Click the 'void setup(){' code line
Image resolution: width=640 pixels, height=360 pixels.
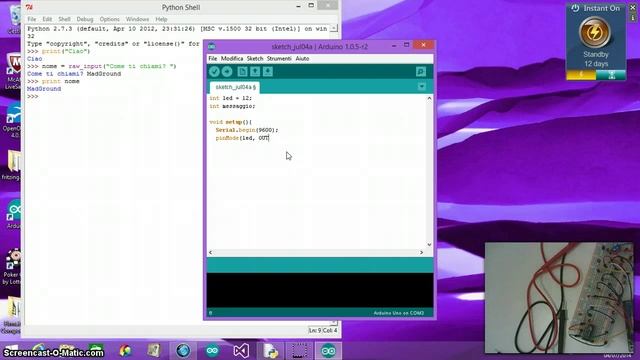coord(231,122)
